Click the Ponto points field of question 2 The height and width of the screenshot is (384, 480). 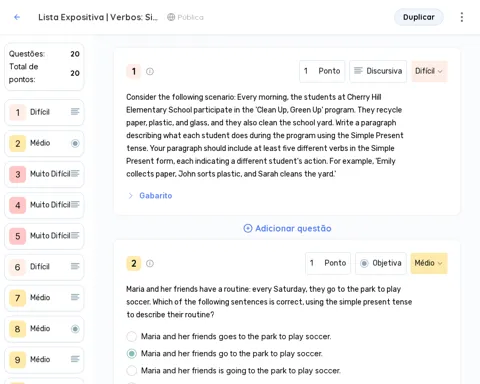coord(328,263)
